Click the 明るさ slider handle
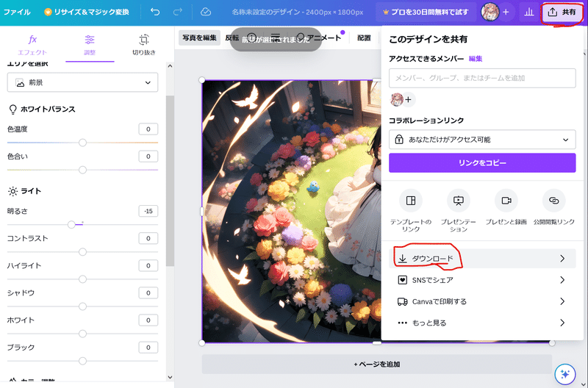The height and width of the screenshot is (388, 588). [x=71, y=225]
